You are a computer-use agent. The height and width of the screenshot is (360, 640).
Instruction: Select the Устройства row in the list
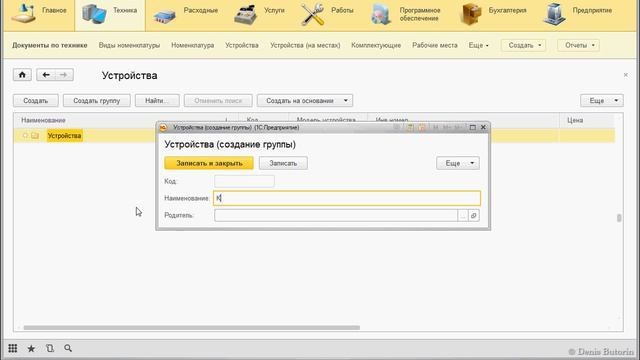(314, 136)
